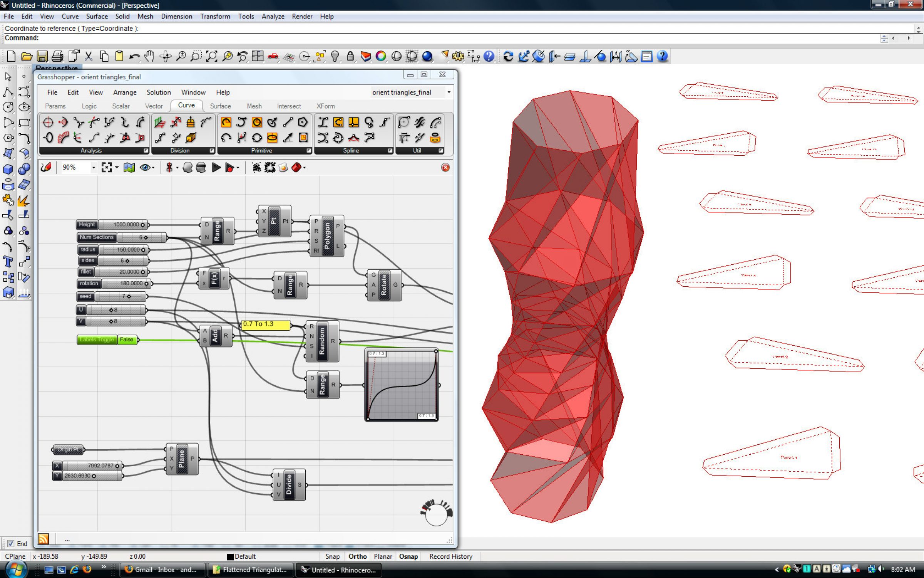
Task: Switch to the Surface tab in Grasshopper
Action: (x=220, y=106)
